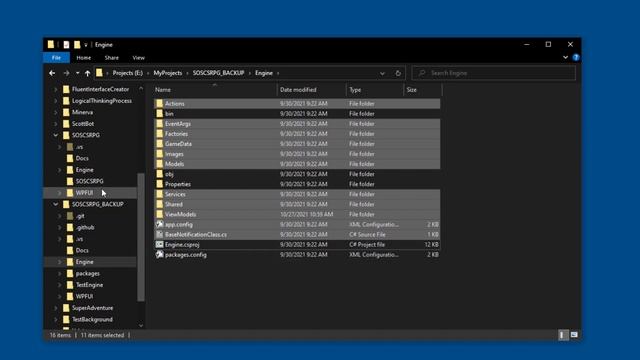Click the navigation pane scroll-down arrow

(141, 325)
